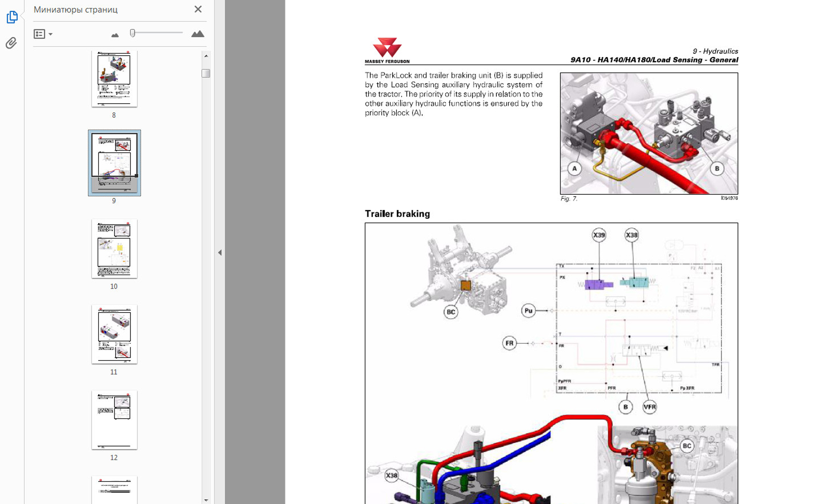817x504 pixels.
Task: Click the thumbnail panel scrollbar handle
Action: coord(206,73)
